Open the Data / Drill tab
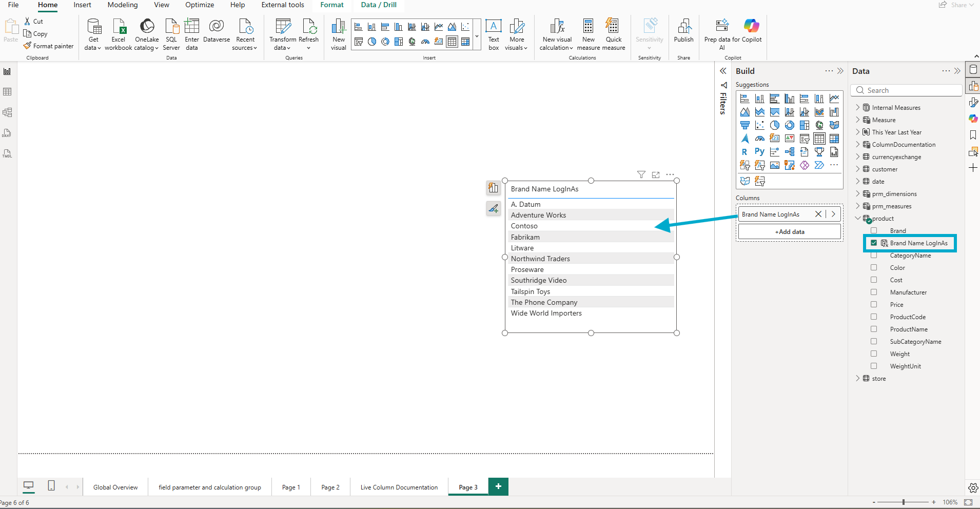The height and width of the screenshot is (509, 980). coord(379,5)
